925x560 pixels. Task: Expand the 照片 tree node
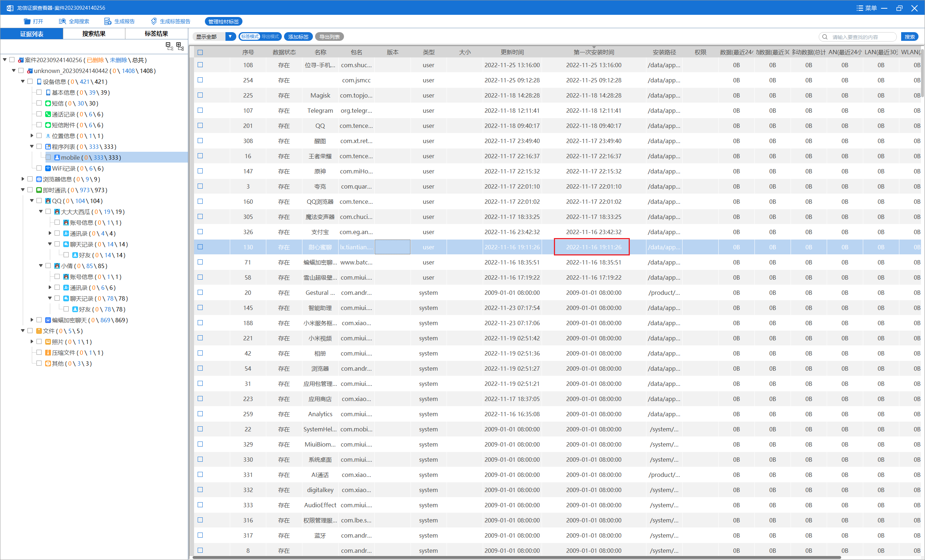(x=32, y=341)
